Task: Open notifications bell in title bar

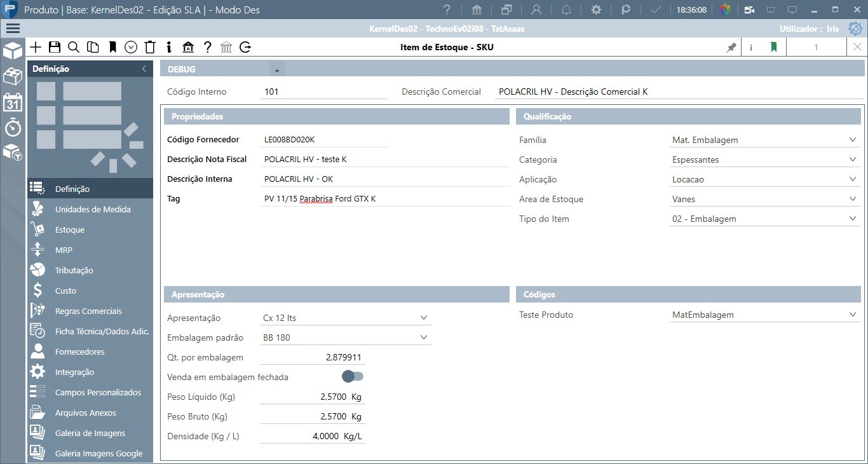Action: coord(566,10)
